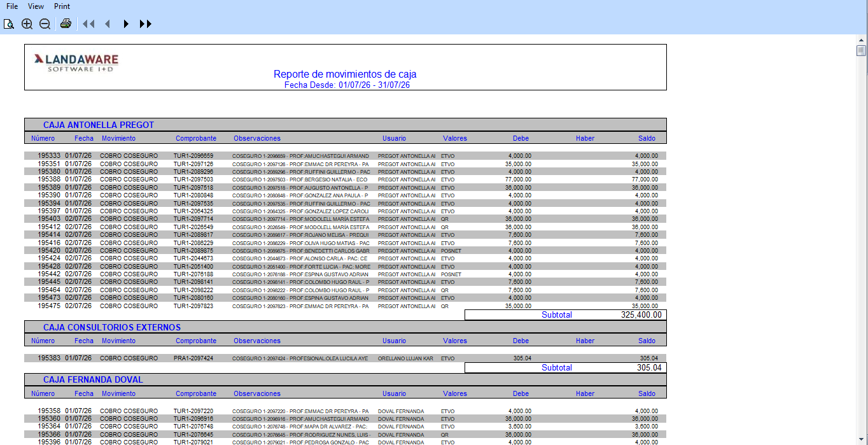Click the date range 'Fecha Desde: 01/07/26 - 31/07/26'
Viewport: 868px width, 445px height.
347,85
